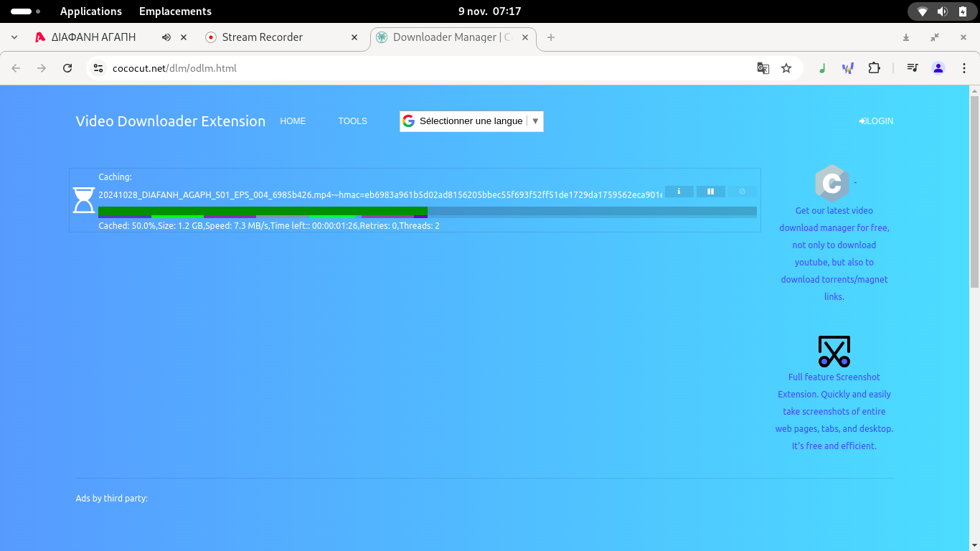Mute the ΔΙΑΦΑΝΗ ΑΓΑΠΗ tab audio
The height and width of the screenshot is (551, 980).
pyautogui.click(x=166, y=37)
